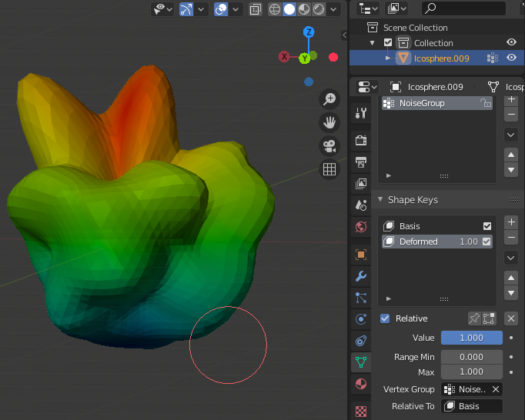Toggle X-ray mode in viewport header
Screen dimensions: 525x420
pos(256,9)
